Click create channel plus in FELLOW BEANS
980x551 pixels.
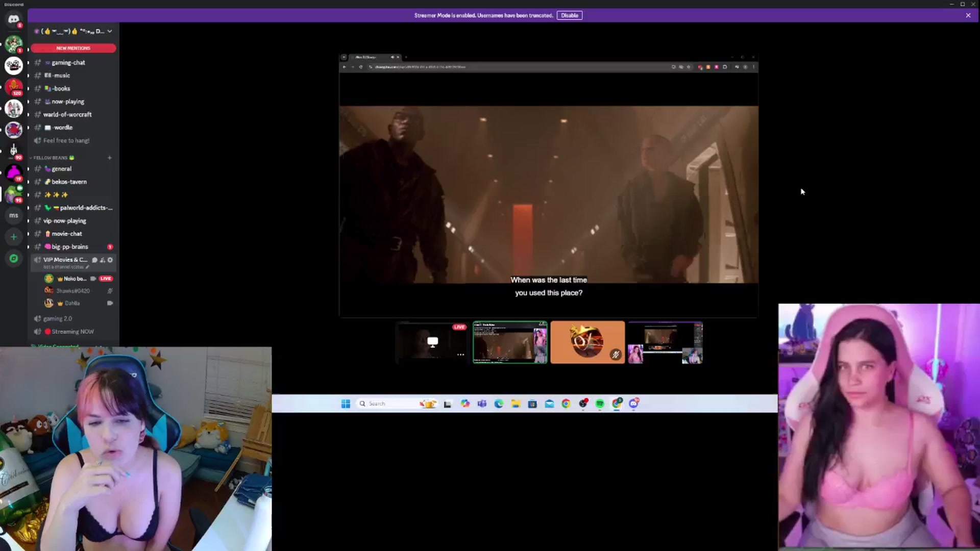tap(109, 158)
